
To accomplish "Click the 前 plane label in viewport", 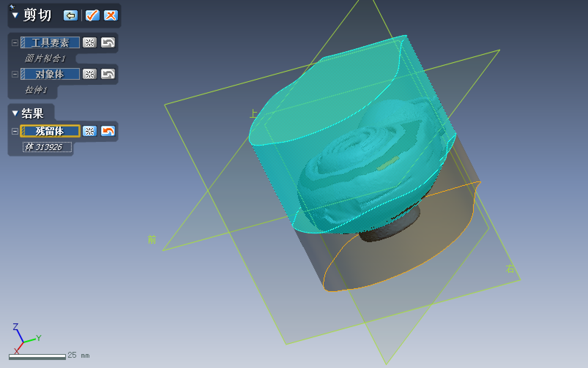I will tap(152, 240).
